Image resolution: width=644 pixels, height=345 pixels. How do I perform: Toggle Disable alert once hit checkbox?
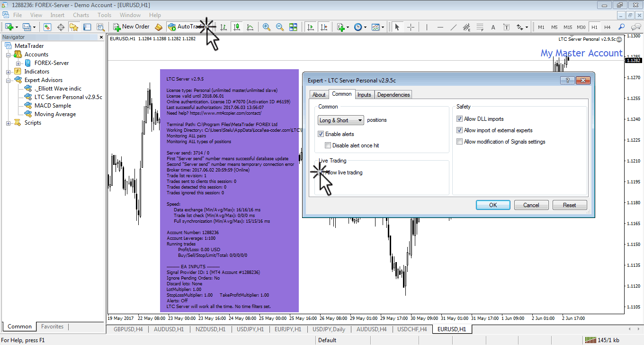tap(328, 145)
